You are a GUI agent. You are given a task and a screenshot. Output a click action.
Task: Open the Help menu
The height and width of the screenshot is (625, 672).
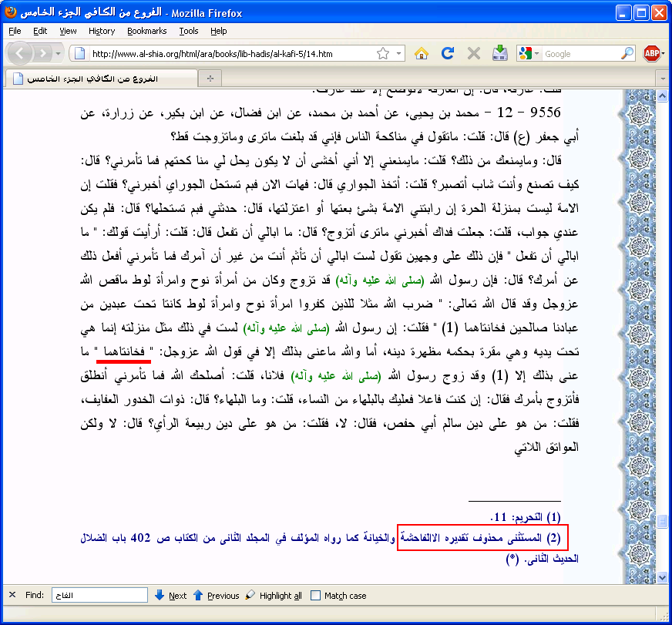(x=218, y=31)
